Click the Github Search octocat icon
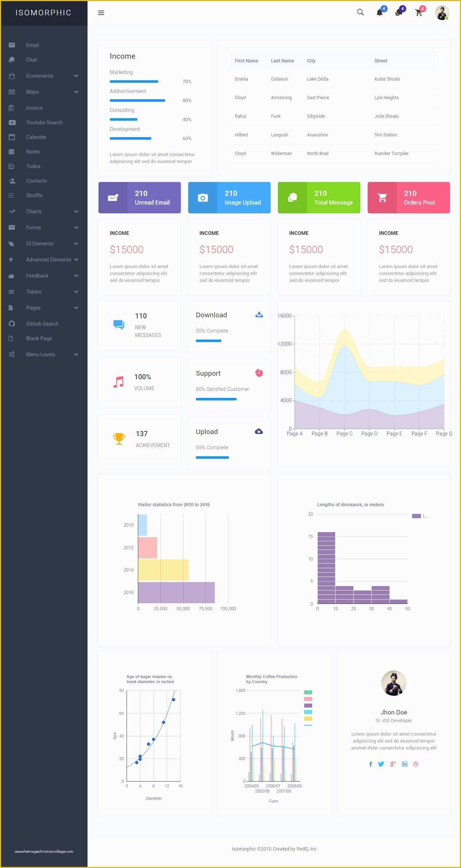The width and height of the screenshot is (461, 868). tap(12, 324)
